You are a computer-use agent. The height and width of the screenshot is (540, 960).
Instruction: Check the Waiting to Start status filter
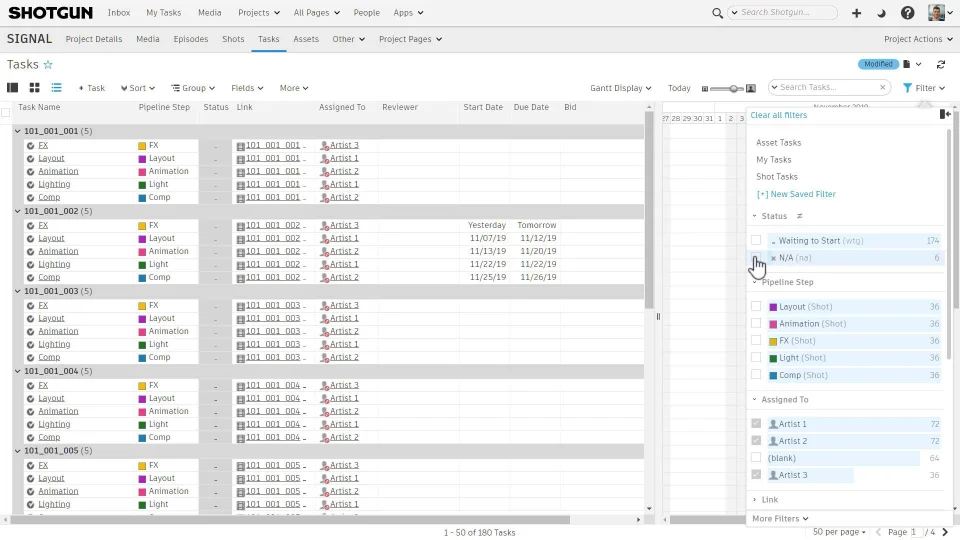[x=756, y=240]
